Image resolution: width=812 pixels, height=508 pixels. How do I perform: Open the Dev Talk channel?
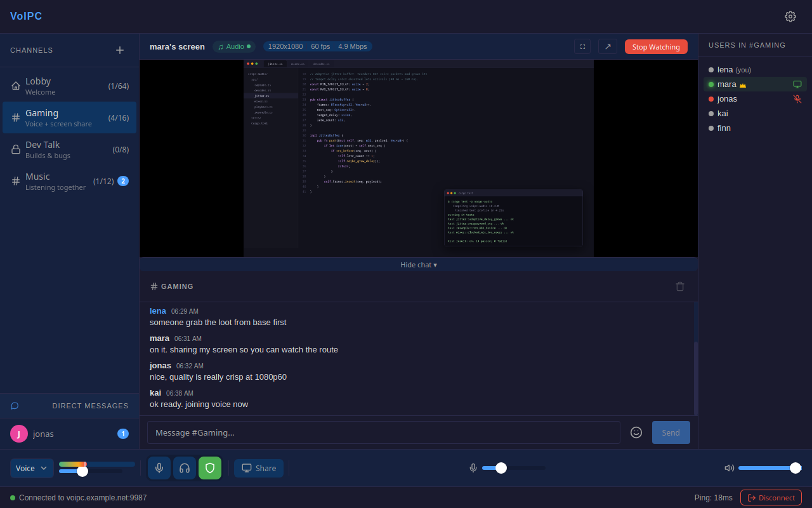[x=70, y=149]
